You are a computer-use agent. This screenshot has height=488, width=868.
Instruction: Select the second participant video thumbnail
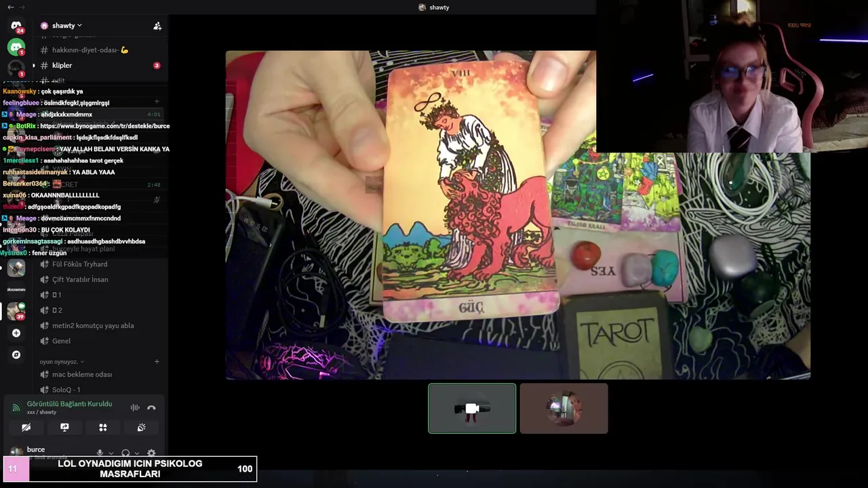[564, 408]
